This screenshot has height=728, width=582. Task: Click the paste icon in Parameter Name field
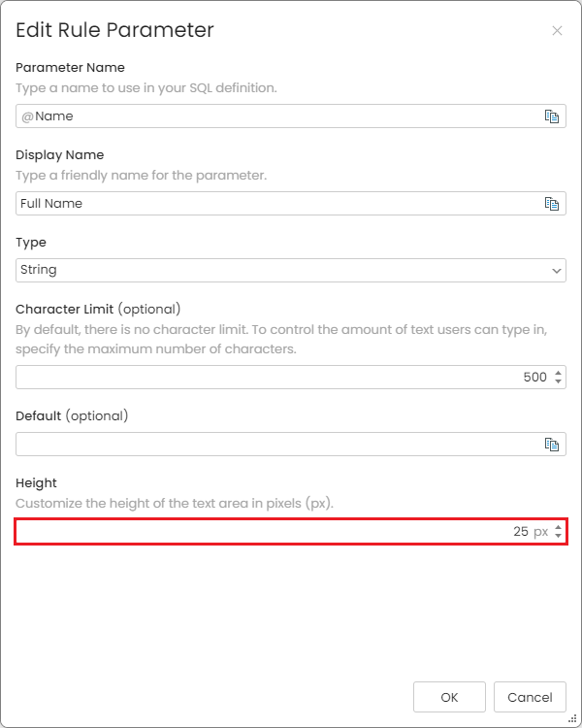[x=551, y=116]
